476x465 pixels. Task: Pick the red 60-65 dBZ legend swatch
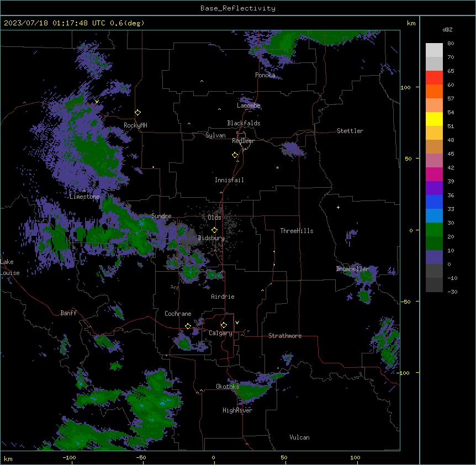coord(434,77)
